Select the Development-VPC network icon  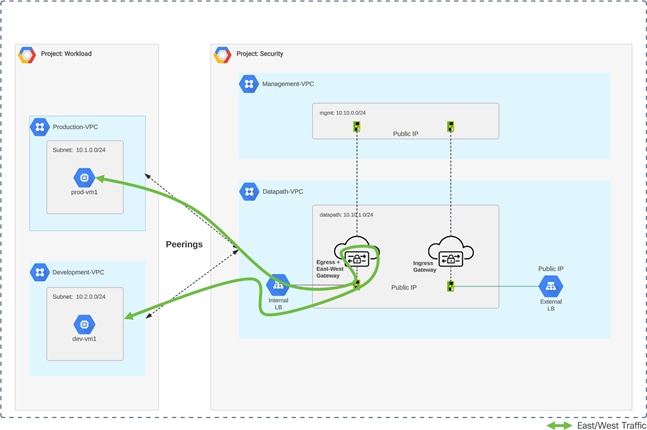click(x=40, y=272)
